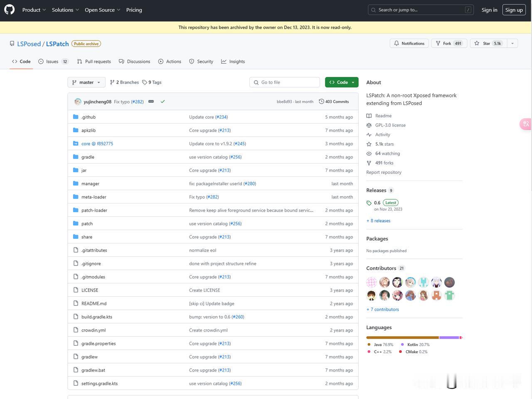Click the commit details ellipsis icon
The width and height of the screenshot is (532, 399).
151,102
